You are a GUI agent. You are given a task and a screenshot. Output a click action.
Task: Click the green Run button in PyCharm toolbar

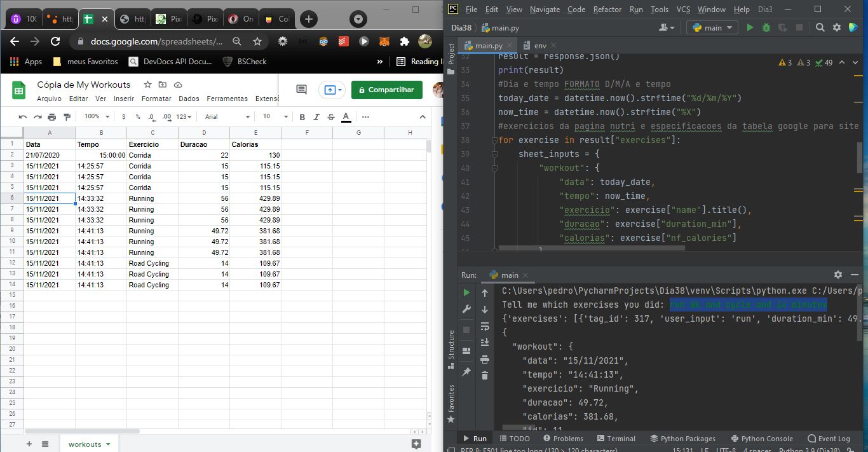coord(750,27)
